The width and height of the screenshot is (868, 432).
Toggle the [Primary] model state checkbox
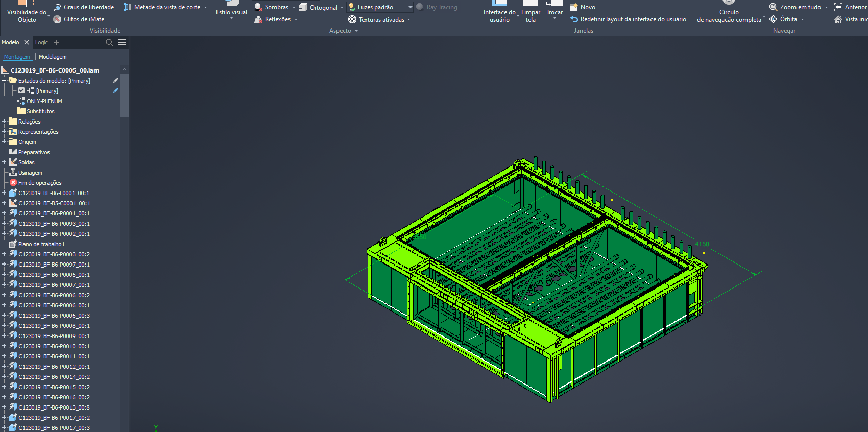pyautogui.click(x=21, y=90)
